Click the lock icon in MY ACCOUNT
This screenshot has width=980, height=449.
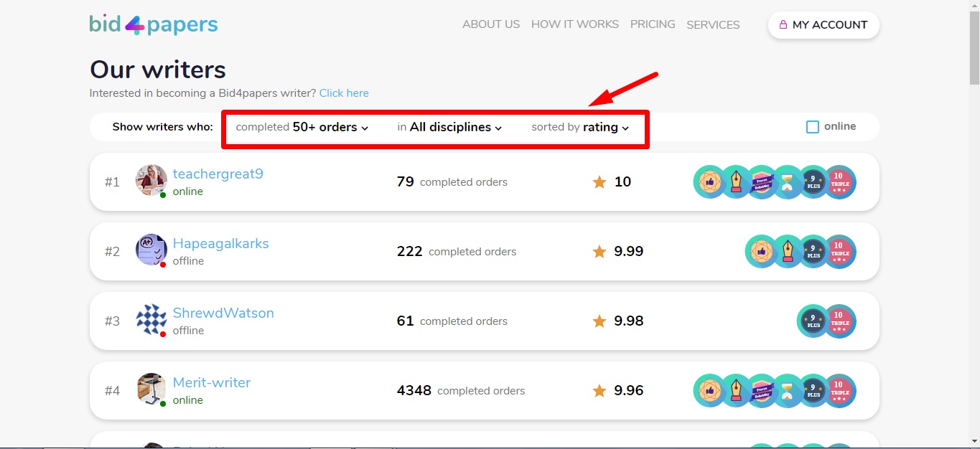pos(783,24)
